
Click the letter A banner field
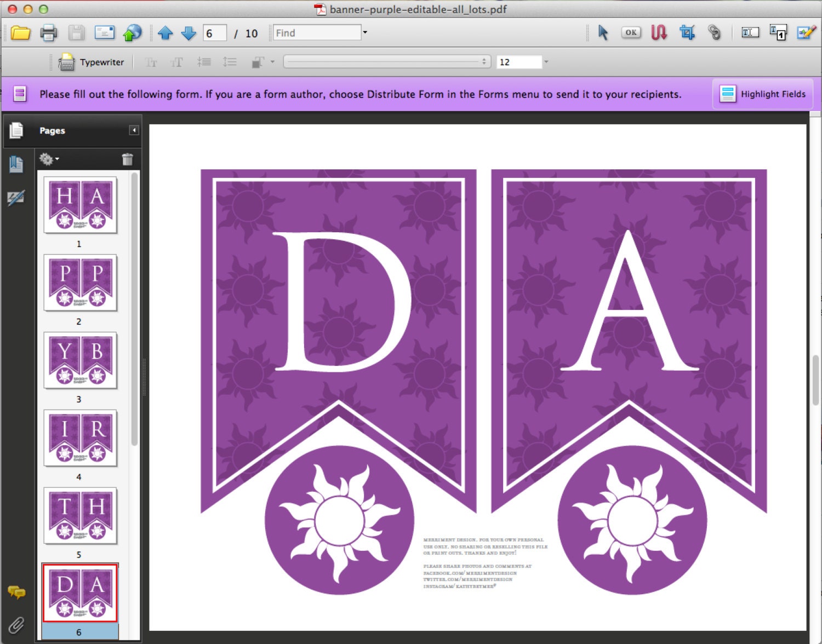629,301
